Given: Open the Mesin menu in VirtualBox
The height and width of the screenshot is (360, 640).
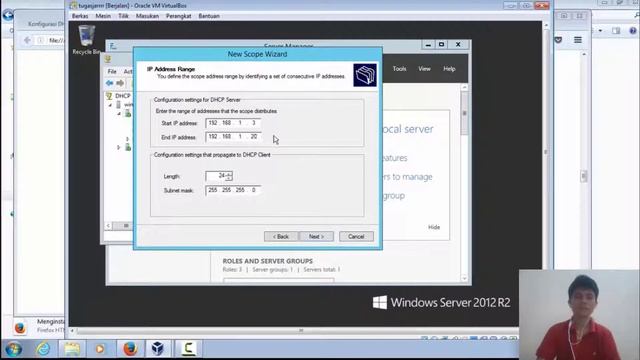Looking at the screenshot, I should click(x=103, y=16).
